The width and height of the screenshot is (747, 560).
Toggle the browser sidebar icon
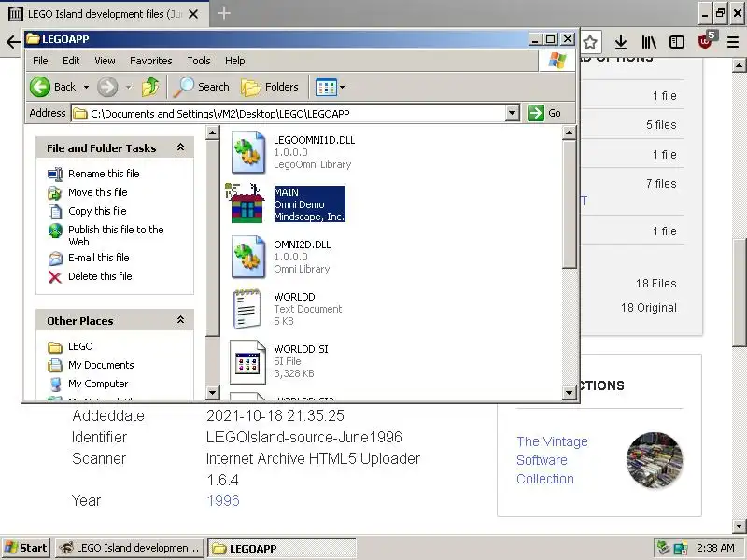tap(676, 42)
